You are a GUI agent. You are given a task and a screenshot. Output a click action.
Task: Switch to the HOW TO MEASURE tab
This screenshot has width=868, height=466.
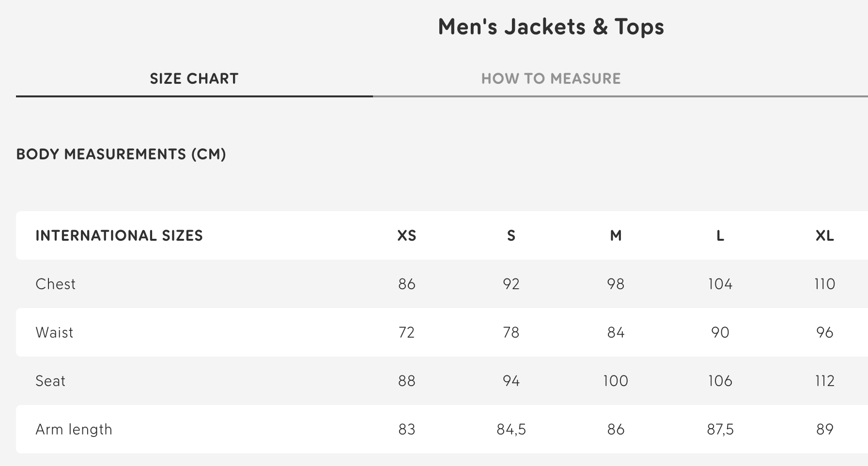[551, 78]
